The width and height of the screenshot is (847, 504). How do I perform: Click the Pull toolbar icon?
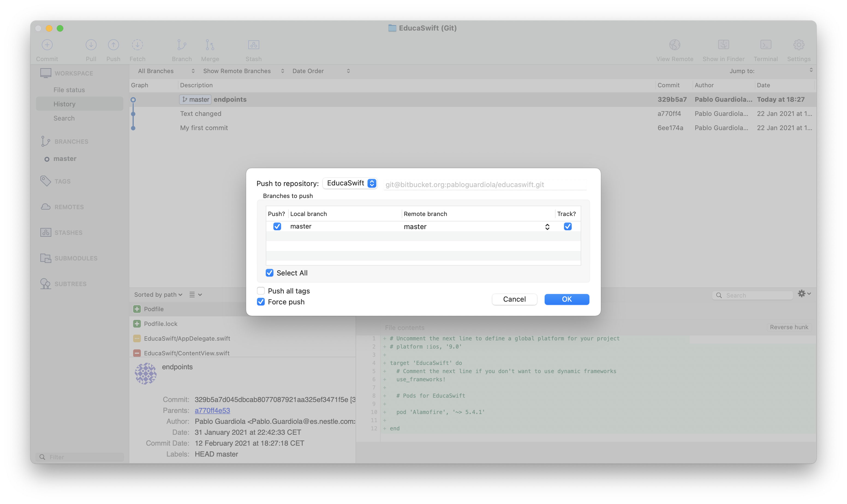tap(91, 45)
